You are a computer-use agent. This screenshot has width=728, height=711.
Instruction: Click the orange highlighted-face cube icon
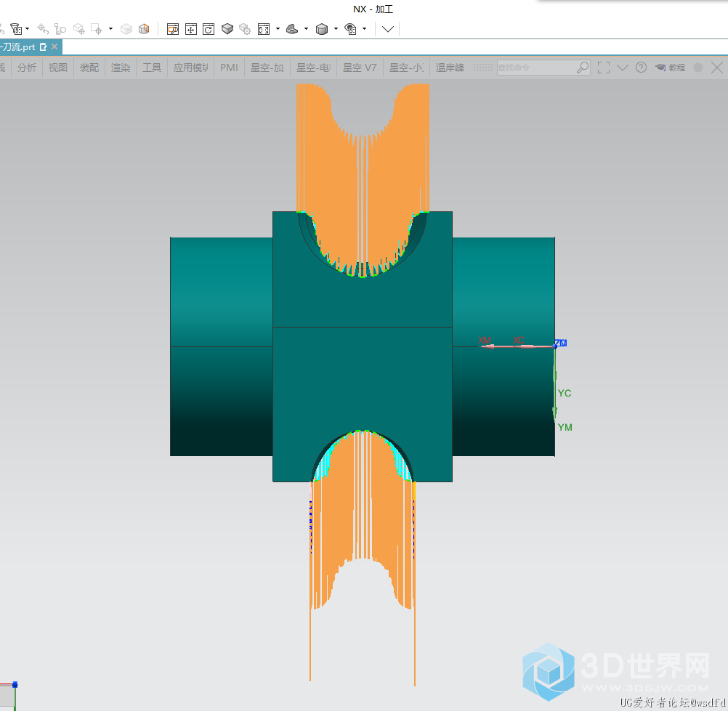click(x=144, y=29)
